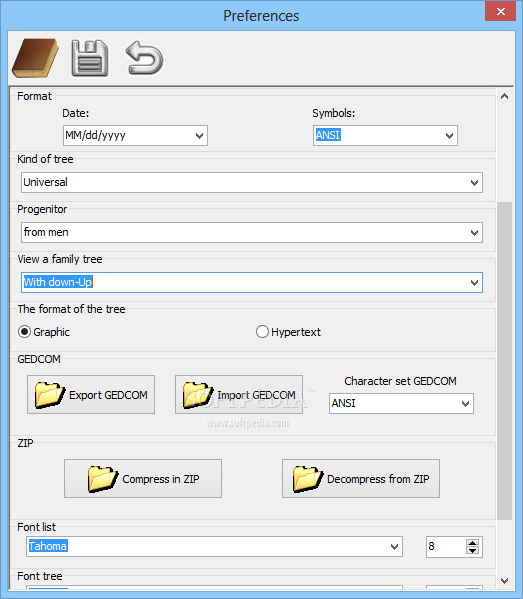
Task: Click the vertical scrollbar thumb
Action: (x=504, y=361)
